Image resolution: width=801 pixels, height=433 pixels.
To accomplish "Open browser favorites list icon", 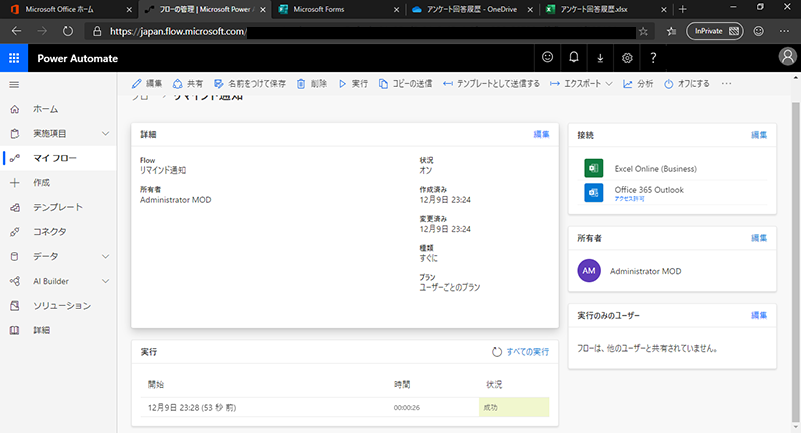I will pyautogui.click(x=671, y=31).
